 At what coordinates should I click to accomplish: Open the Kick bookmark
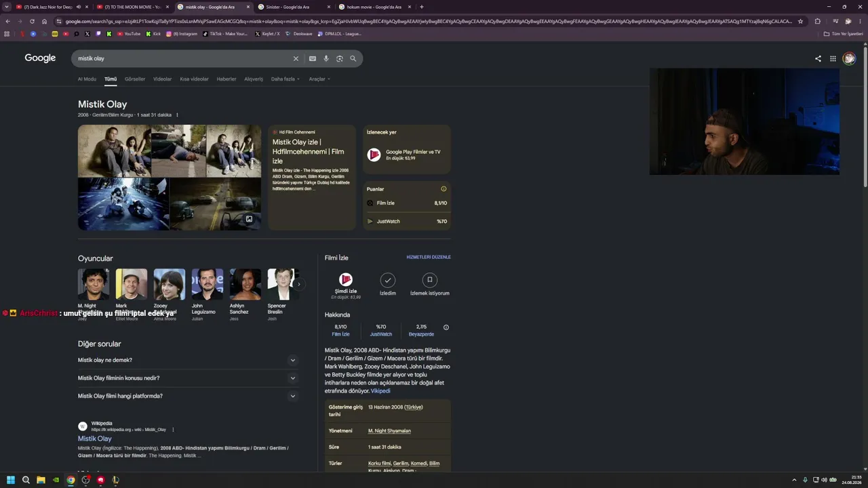click(154, 34)
